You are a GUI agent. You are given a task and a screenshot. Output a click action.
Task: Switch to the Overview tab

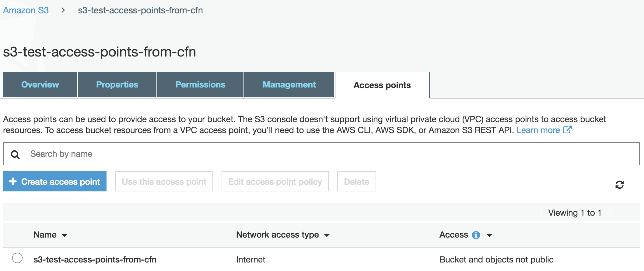tap(40, 85)
